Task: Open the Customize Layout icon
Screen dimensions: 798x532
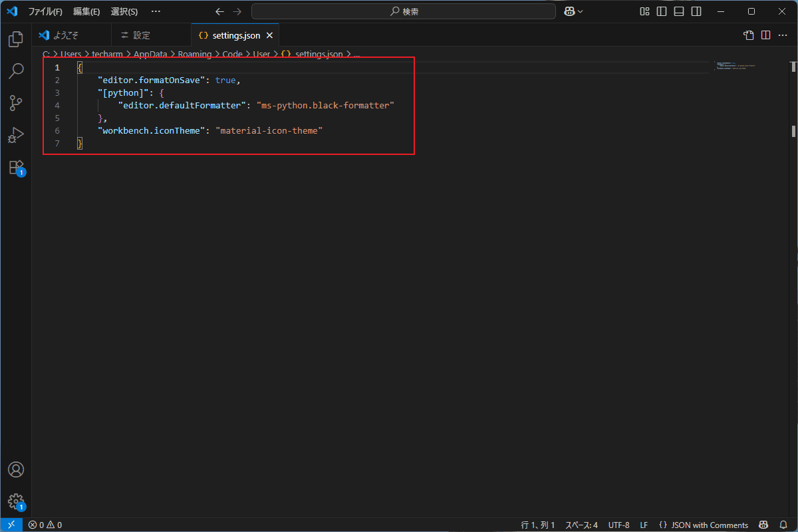Action: click(x=644, y=11)
